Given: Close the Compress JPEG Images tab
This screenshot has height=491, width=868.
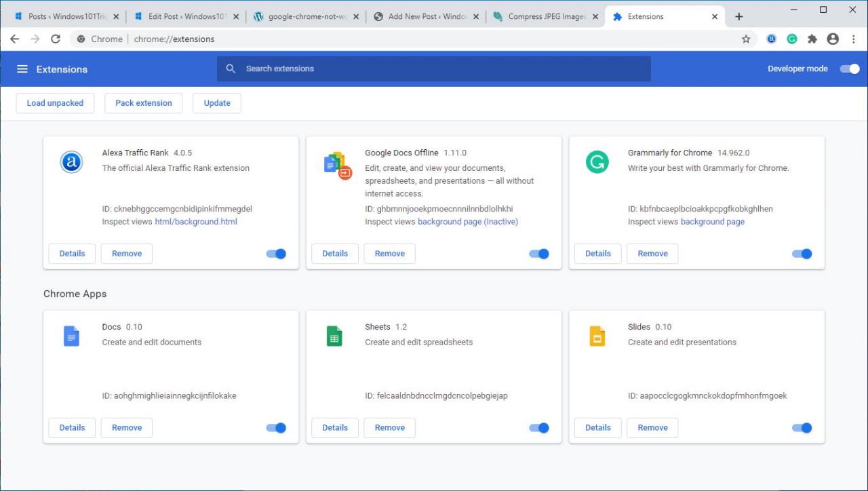Looking at the screenshot, I should [x=595, y=16].
